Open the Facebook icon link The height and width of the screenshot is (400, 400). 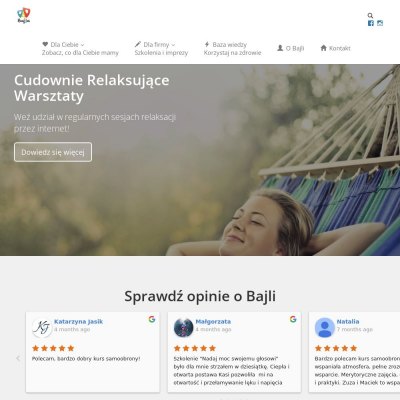(x=371, y=23)
